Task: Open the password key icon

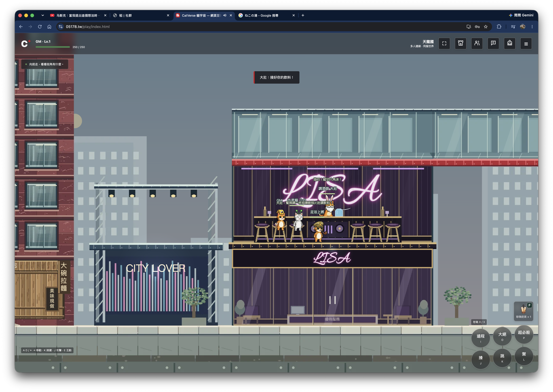Action: (477, 27)
